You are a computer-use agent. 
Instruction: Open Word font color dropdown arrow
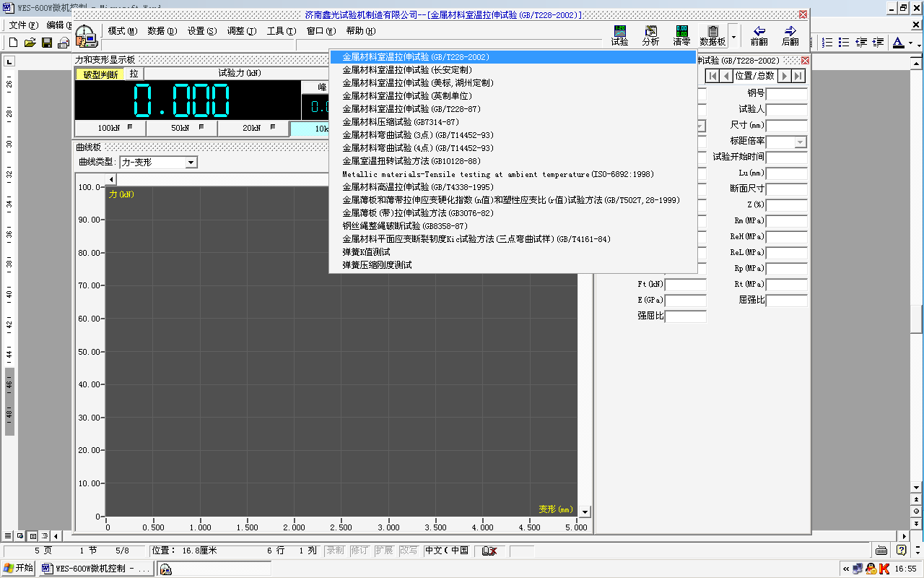(910, 43)
